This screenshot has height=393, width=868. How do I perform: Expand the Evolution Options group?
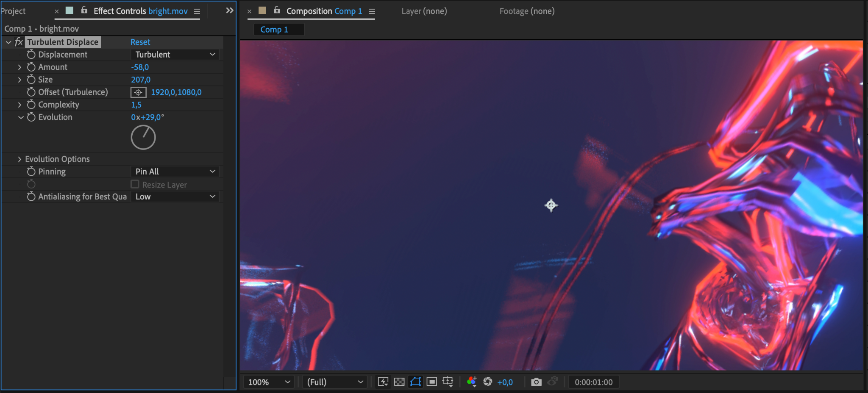[19, 159]
